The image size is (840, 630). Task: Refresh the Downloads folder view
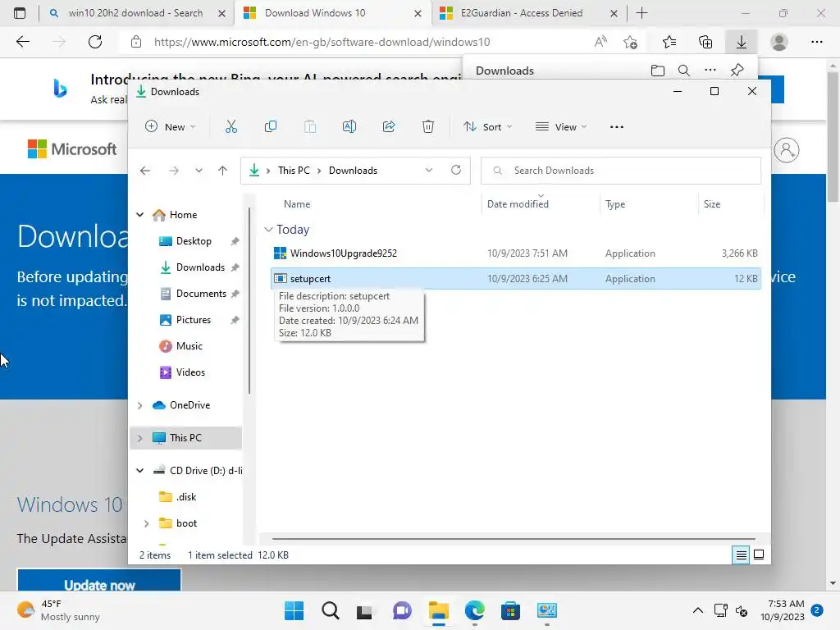[x=456, y=170]
